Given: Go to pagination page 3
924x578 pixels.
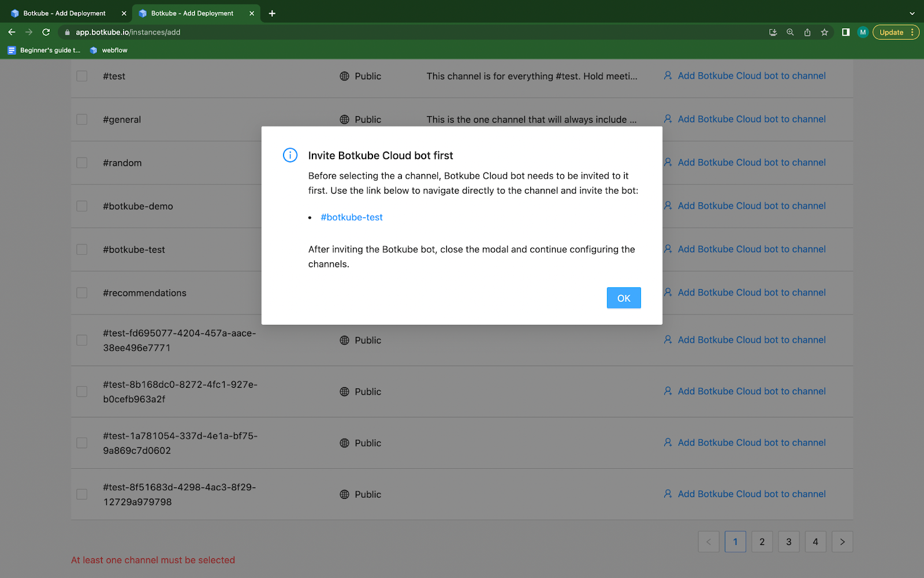Looking at the screenshot, I should coord(789,542).
